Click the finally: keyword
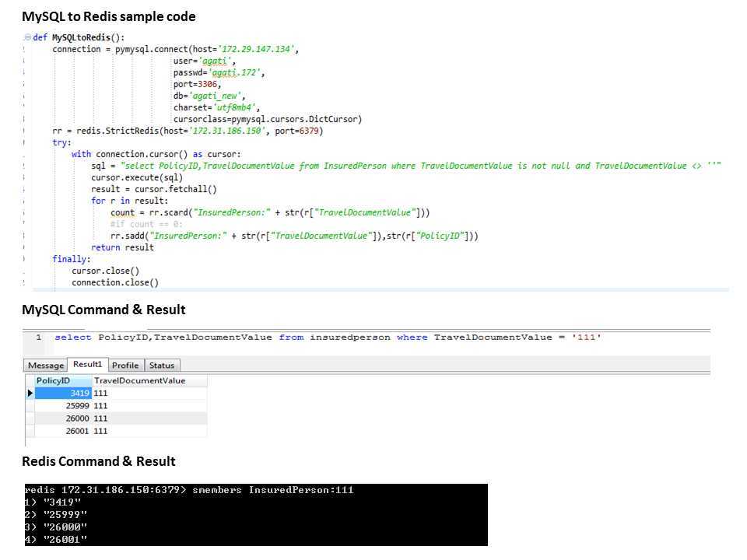Screen dimensions: 747x560 pos(71,259)
